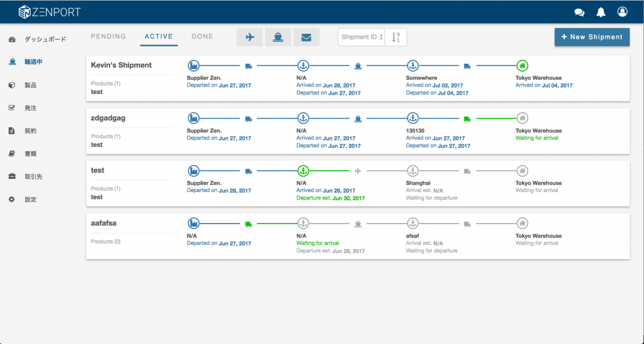Click the factory icon in aafafsa row
This screenshot has height=344, width=644.
193,223
